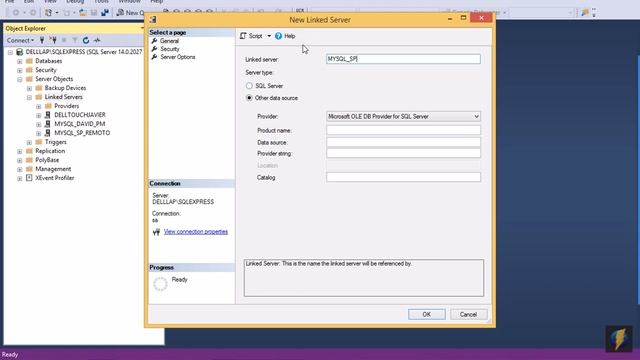Click OK to create linked server

tap(427, 314)
